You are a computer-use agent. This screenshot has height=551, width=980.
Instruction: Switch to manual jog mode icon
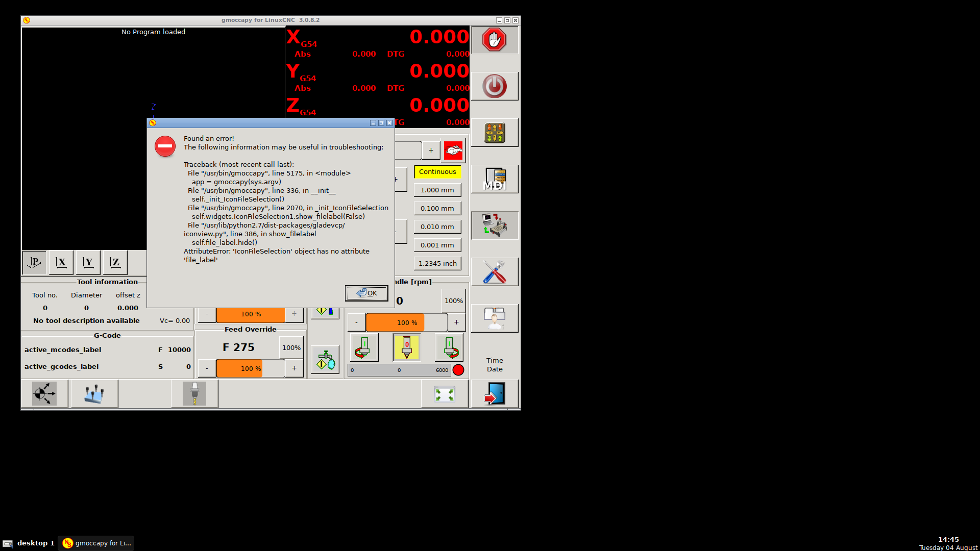coord(494,133)
